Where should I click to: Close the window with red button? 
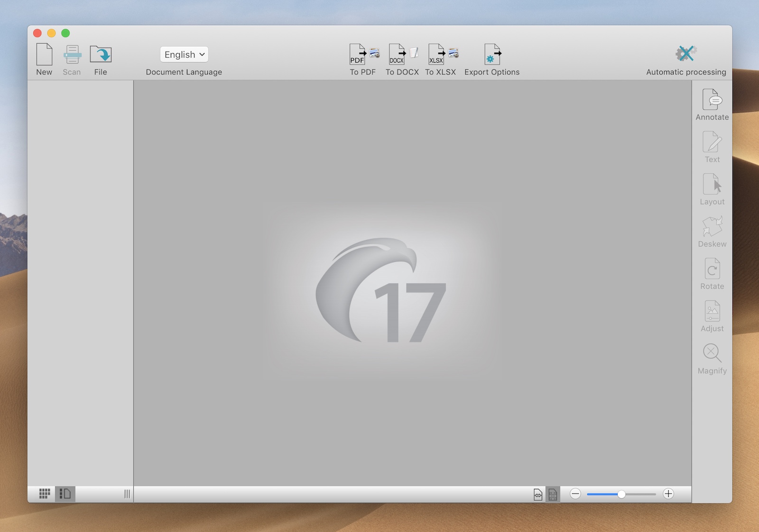[x=37, y=33]
